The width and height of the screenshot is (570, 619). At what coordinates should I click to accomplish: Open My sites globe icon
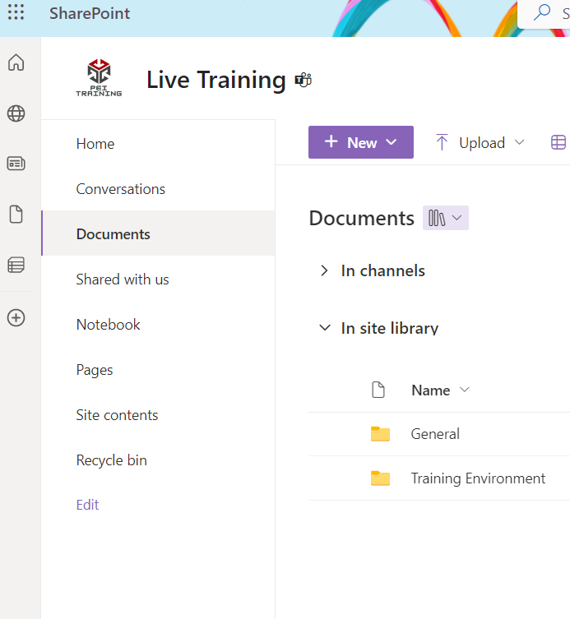click(x=16, y=114)
